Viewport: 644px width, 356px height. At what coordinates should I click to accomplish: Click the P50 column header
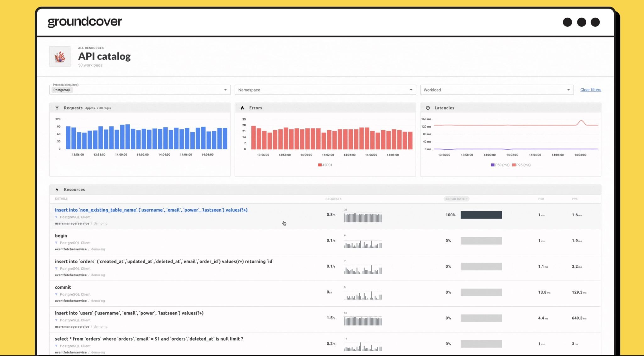[541, 199]
